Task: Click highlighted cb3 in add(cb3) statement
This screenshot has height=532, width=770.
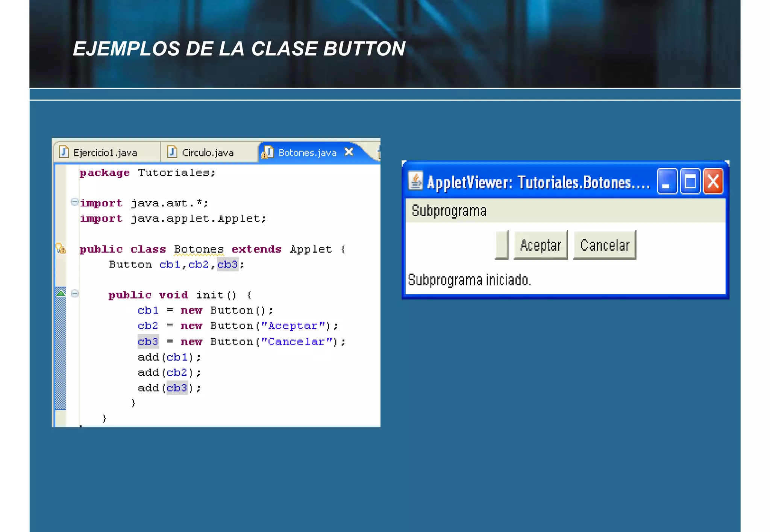Action: pos(177,388)
